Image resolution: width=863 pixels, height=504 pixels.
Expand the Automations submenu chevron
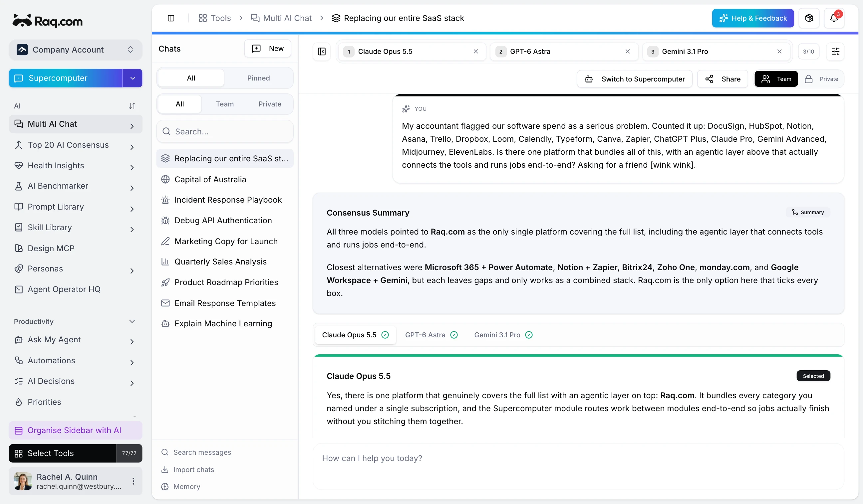132,362
